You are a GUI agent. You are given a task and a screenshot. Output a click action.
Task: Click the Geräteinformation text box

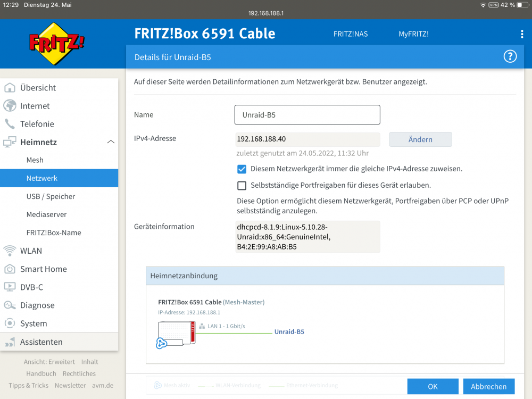pos(307,237)
